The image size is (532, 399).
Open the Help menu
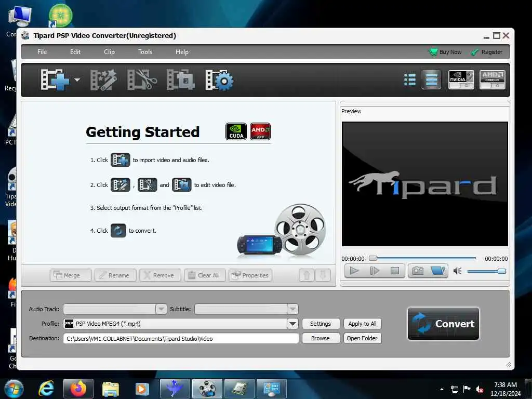[182, 52]
